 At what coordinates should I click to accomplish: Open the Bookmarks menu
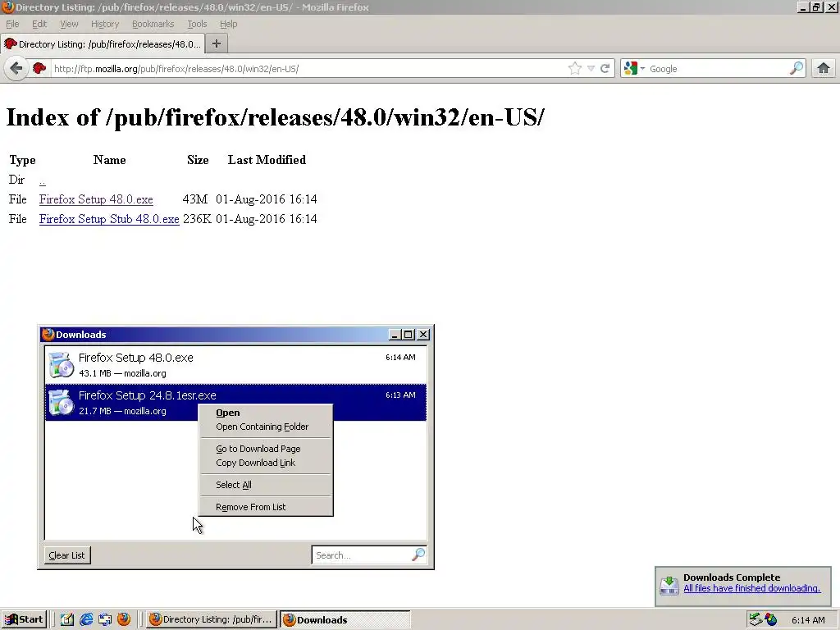pos(153,24)
